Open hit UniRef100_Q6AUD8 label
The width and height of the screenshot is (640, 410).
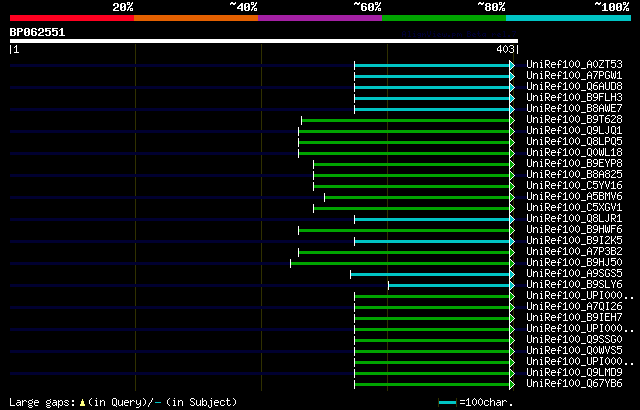click(574, 86)
